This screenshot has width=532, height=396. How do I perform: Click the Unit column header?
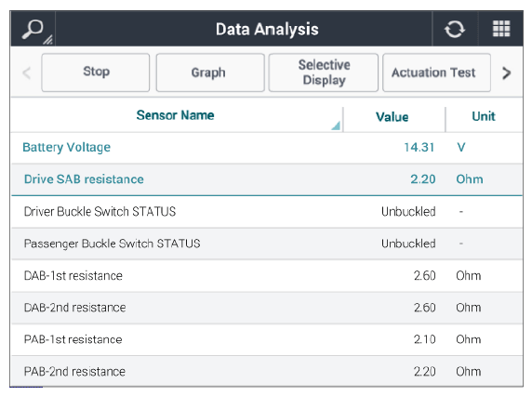(x=484, y=116)
